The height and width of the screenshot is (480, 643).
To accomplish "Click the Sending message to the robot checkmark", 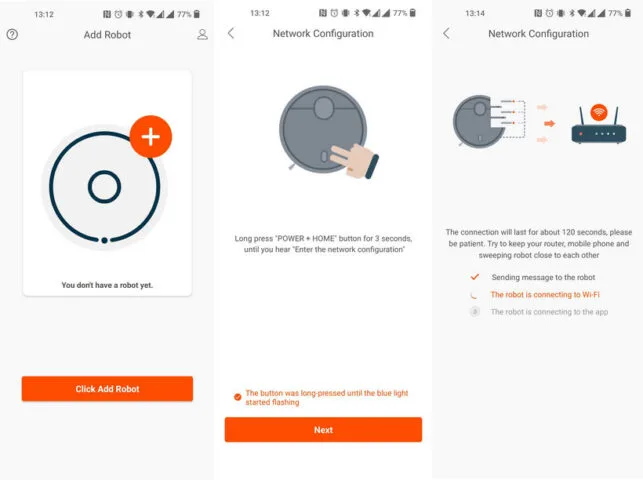I will click(x=475, y=277).
